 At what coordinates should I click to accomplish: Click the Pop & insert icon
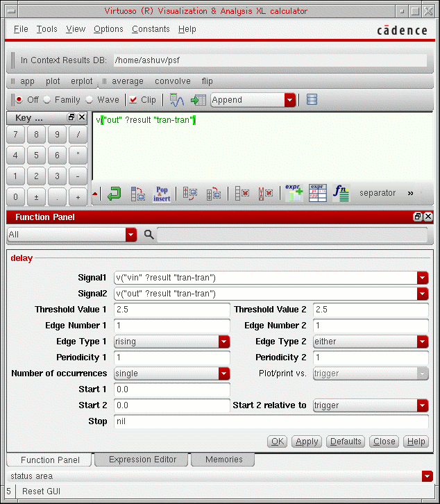pyautogui.click(x=162, y=194)
